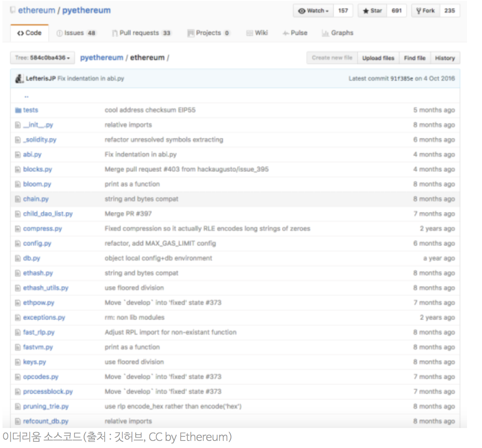Click Create new file button
482x448 pixels.
(x=332, y=58)
